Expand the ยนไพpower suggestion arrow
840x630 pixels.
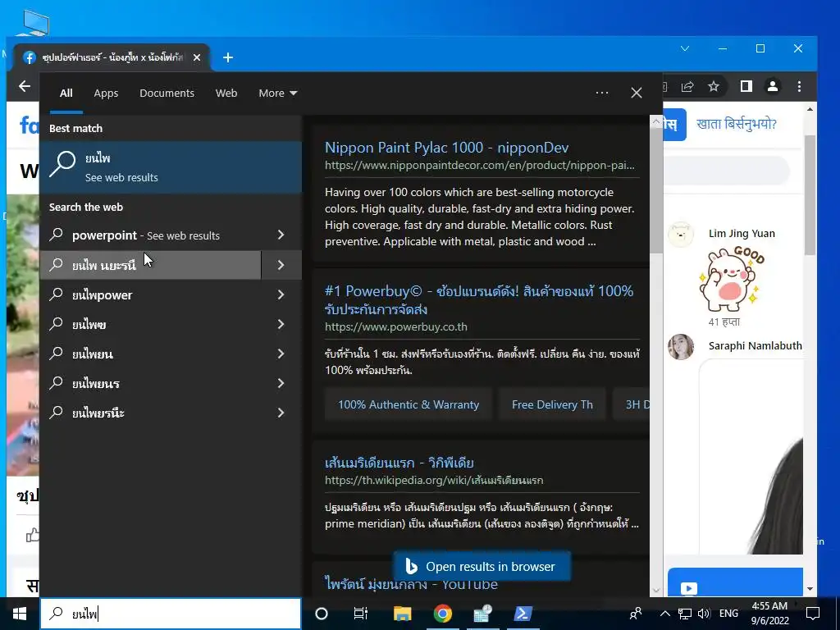(x=281, y=294)
